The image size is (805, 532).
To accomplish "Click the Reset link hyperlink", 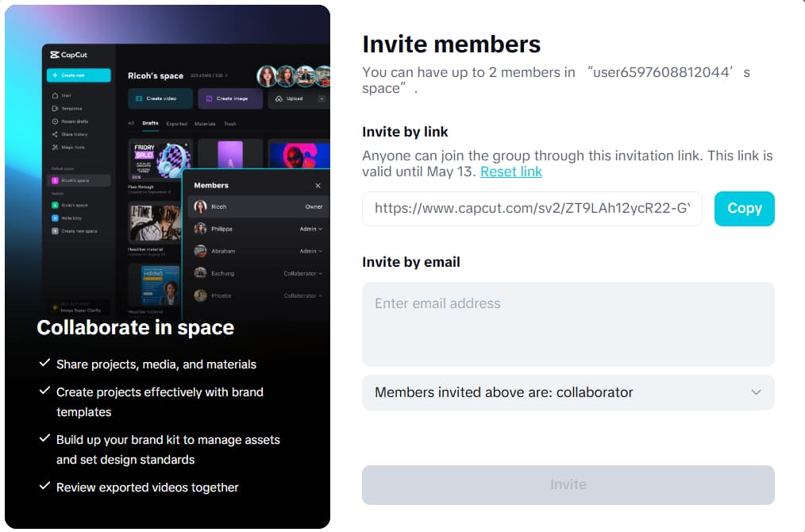I will [510, 172].
